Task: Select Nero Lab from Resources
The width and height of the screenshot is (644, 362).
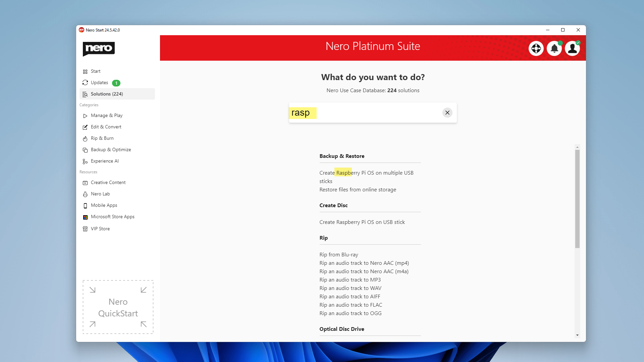Action: click(x=100, y=194)
